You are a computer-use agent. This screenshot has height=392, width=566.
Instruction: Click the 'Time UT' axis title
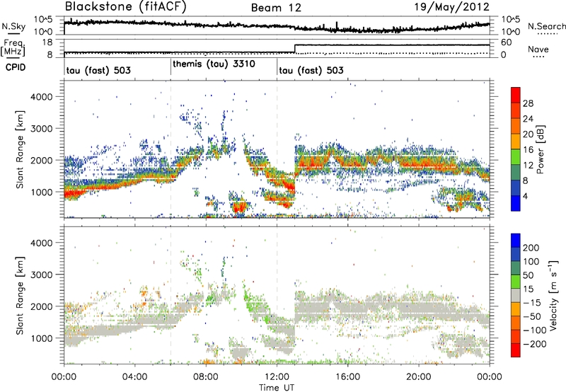(277, 387)
